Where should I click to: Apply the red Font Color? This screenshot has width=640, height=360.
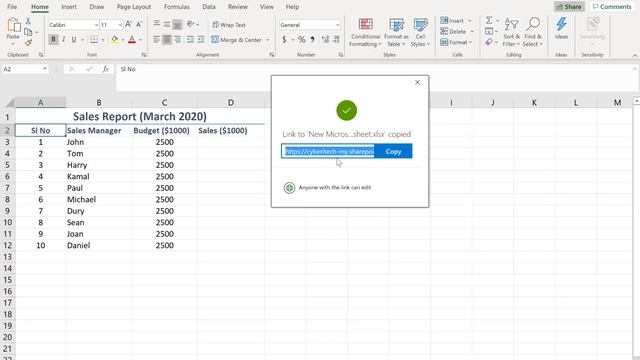(x=132, y=40)
